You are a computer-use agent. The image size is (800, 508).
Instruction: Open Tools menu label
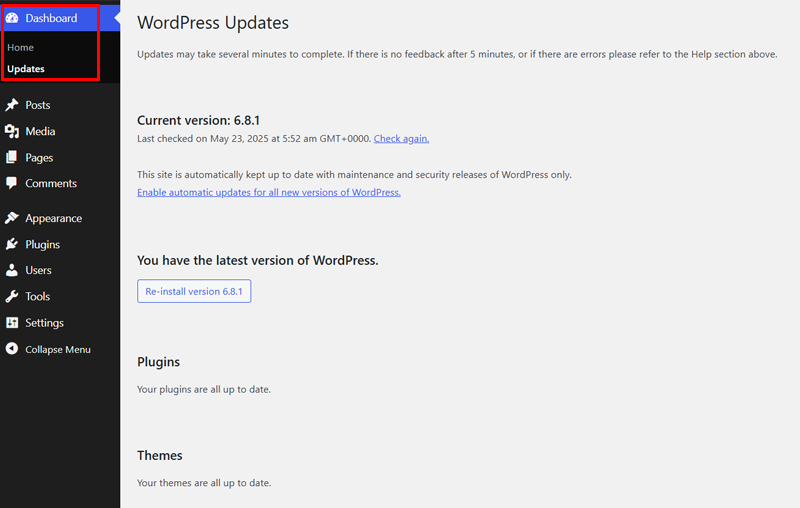coord(38,296)
